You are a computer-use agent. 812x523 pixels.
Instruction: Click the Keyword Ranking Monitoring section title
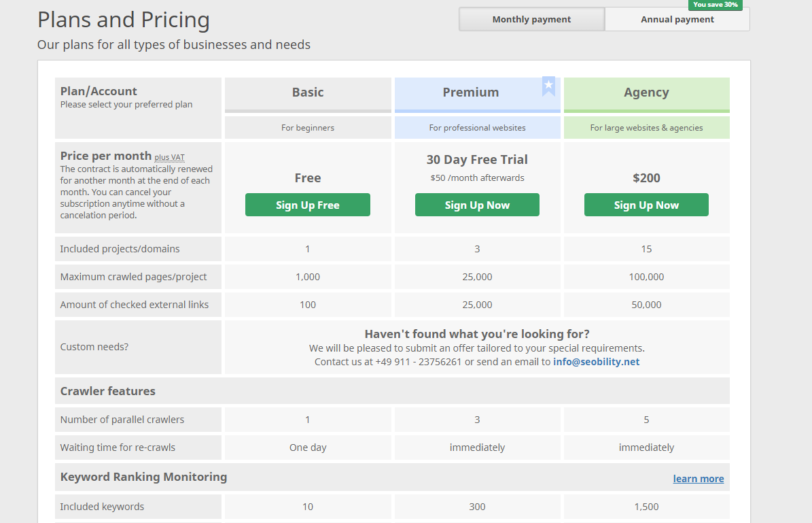[143, 477]
